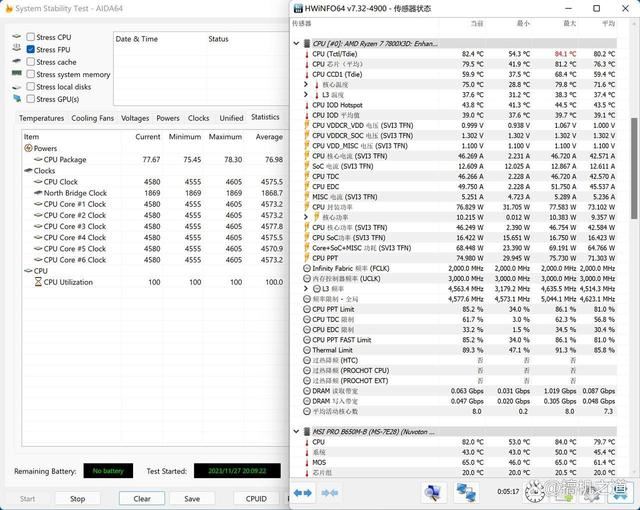Click the network remote monitoring computers icon
Screen dimensions: 640x510
(x=467, y=492)
